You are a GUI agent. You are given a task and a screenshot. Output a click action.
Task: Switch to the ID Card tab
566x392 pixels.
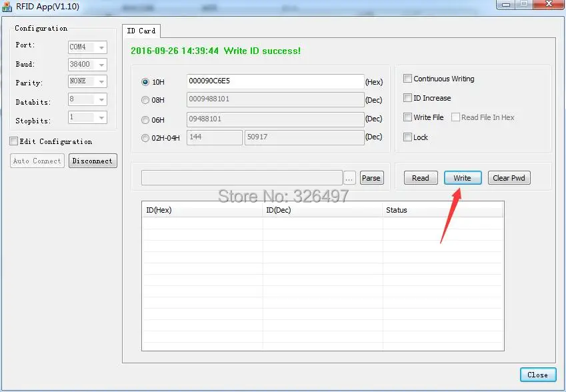(141, 31)
